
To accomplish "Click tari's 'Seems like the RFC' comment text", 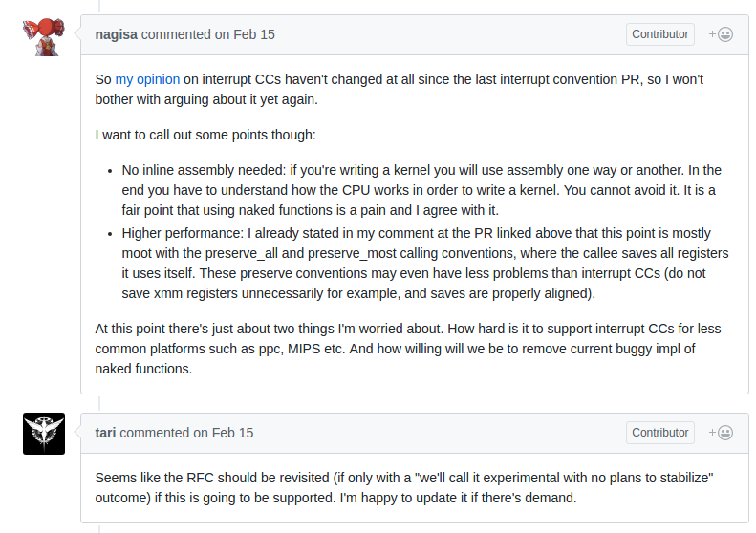I will (x=404, y=487).
